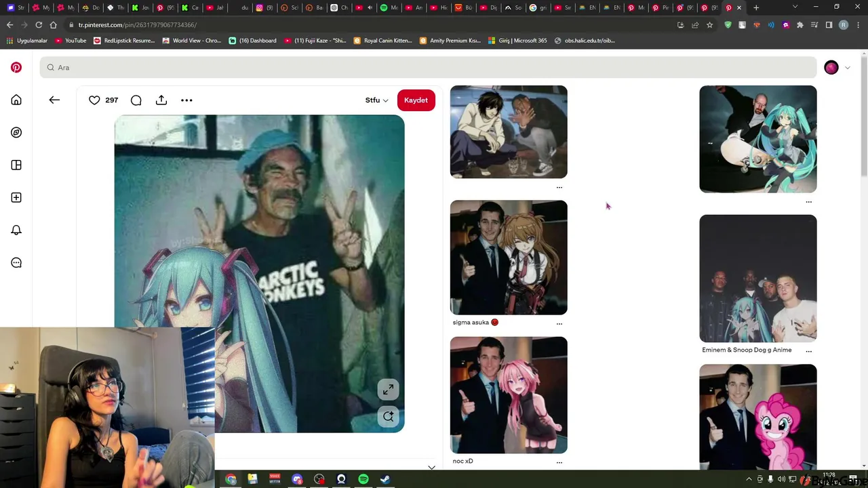The height and width of the screenshot is (488, 868).
Task: Open the sigma asuka pin thumbnail
Action: (x=509, y=258)
